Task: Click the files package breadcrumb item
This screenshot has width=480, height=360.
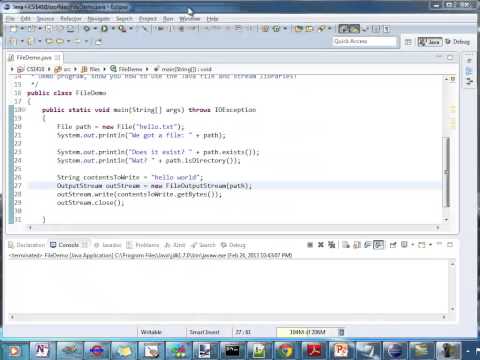Action: (x=91, y=69)
